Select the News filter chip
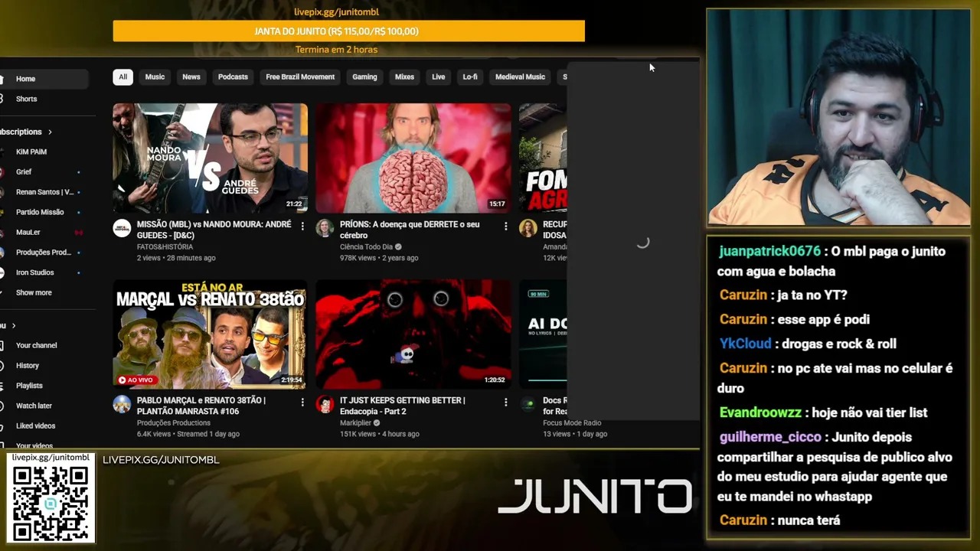This screenshot has width=980, height=551. 191,77
